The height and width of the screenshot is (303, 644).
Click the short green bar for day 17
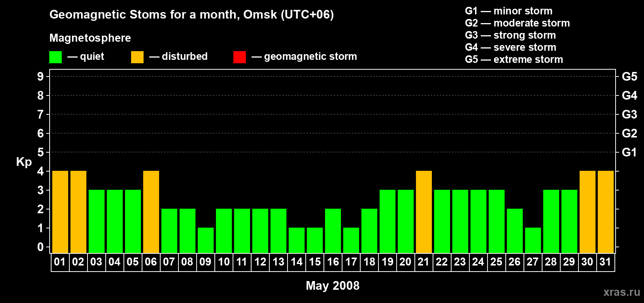(351, 241)
